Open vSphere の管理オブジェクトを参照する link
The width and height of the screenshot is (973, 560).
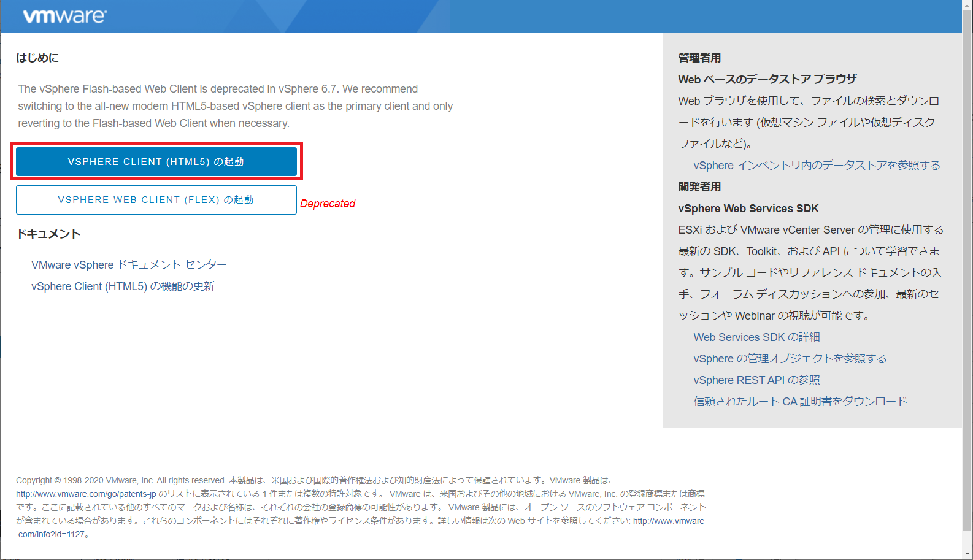tap(790, 358)
